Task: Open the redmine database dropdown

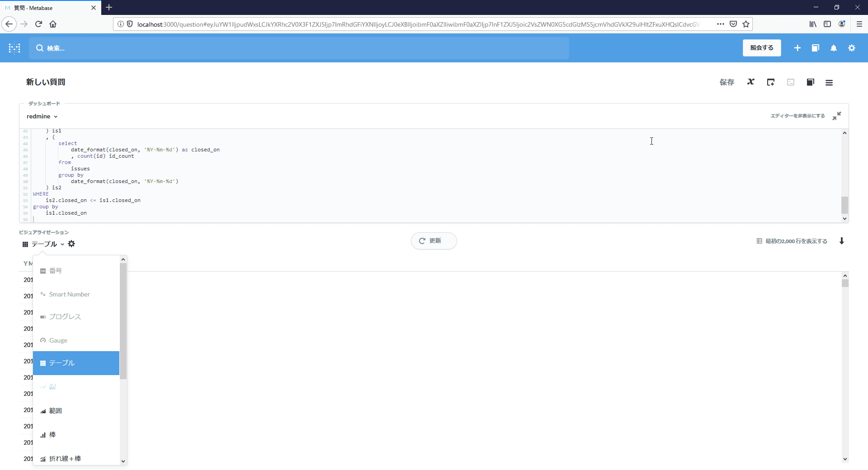Action: tap(42, 116)
